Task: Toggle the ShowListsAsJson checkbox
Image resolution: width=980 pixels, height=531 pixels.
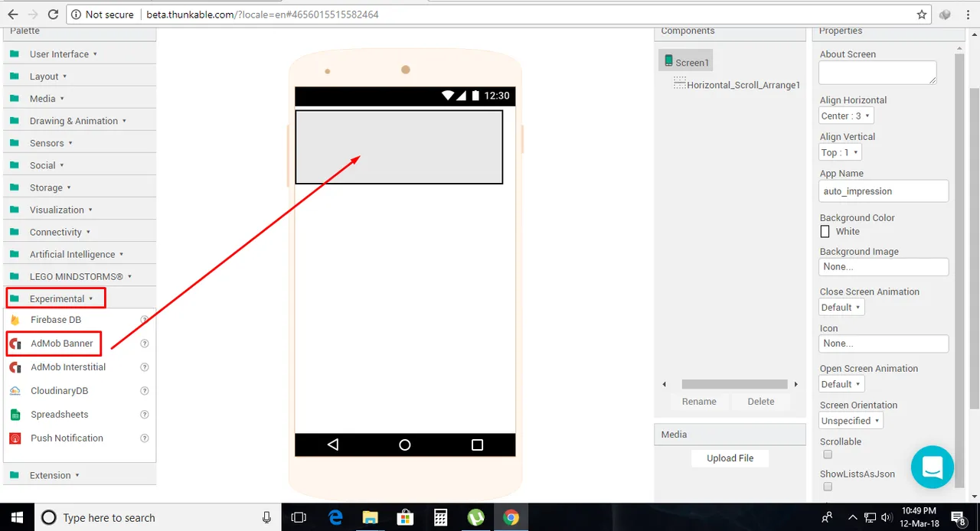Action: coord(828,487)
